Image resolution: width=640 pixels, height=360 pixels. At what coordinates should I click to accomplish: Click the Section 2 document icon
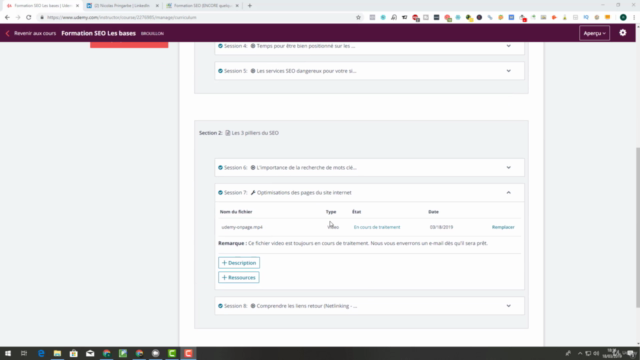tap(228, 133)
